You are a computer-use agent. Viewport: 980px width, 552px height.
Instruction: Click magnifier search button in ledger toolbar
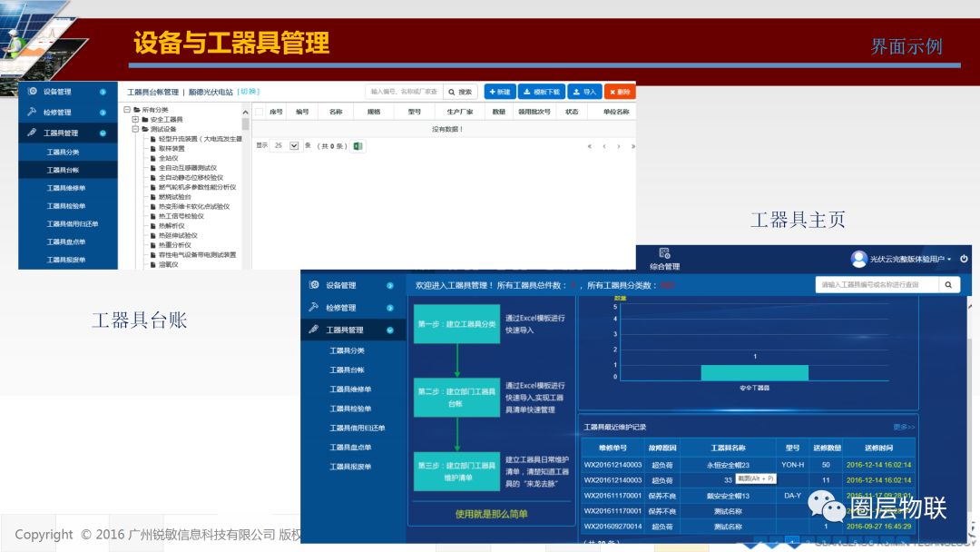[461, 92]
